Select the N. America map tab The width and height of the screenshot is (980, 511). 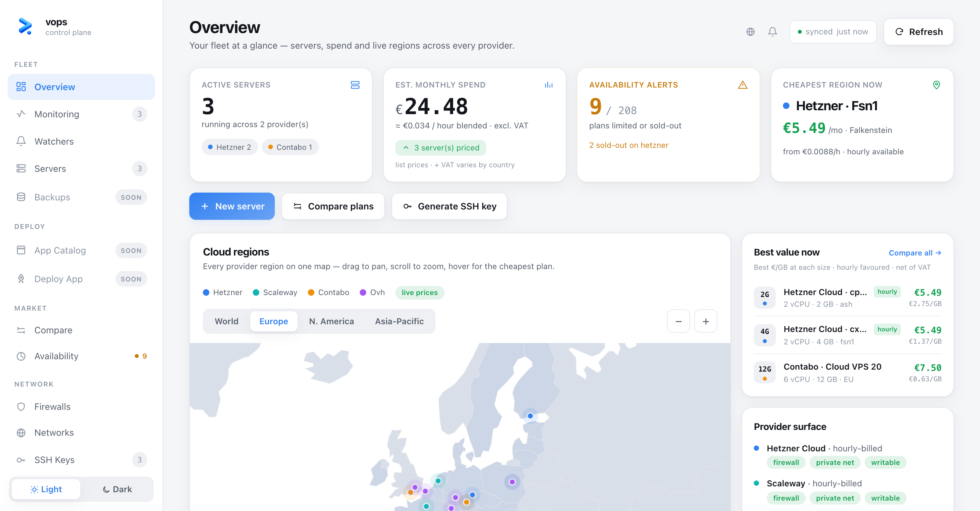pos(331,321)
